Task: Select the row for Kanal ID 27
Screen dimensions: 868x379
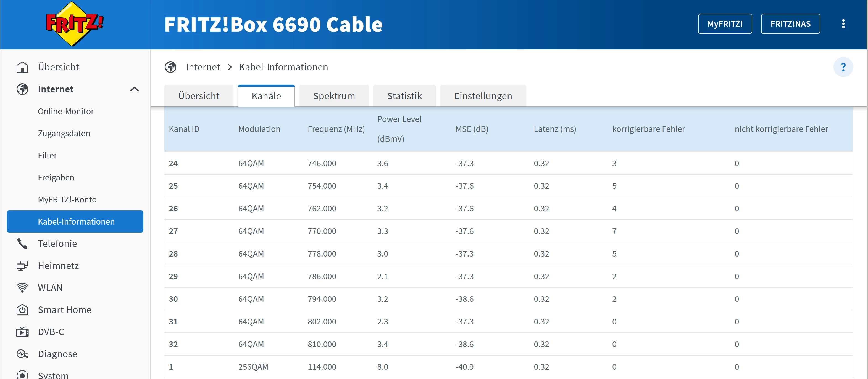Action: coord(508,231)
